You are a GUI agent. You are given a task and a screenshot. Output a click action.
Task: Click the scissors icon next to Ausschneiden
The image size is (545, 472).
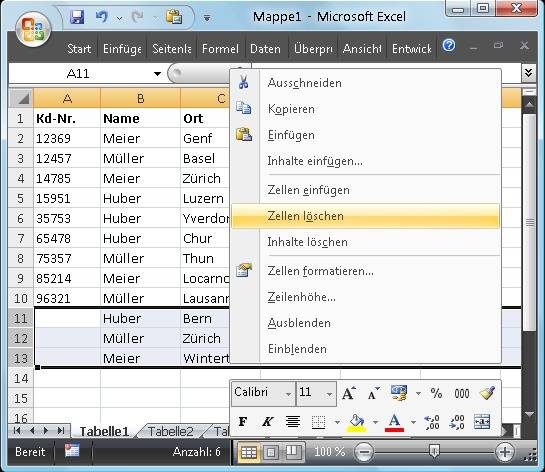pos(244,82)
